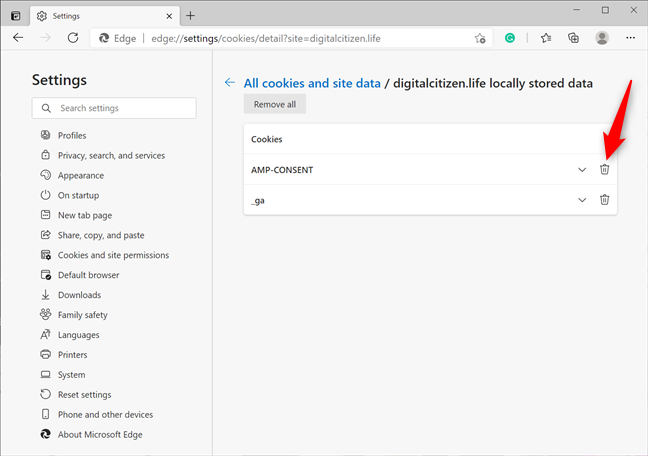
Task: Click the Profiles sidebar icon
Action: (45, 135)
